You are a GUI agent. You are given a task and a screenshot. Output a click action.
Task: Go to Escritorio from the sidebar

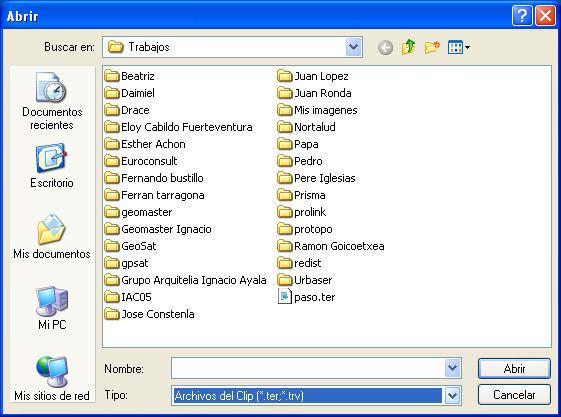tap(52, 166)
